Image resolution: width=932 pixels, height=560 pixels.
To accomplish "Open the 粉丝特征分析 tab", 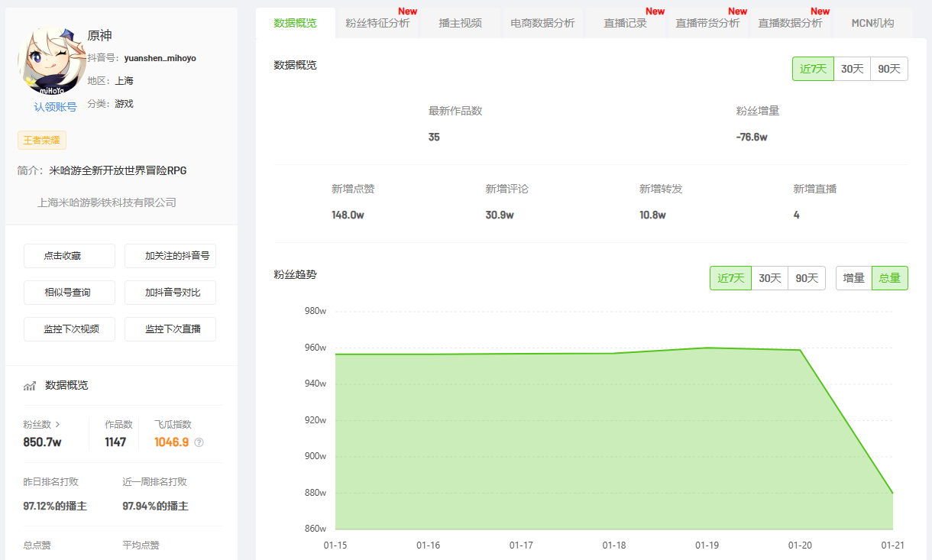I will tap(377, 23).
